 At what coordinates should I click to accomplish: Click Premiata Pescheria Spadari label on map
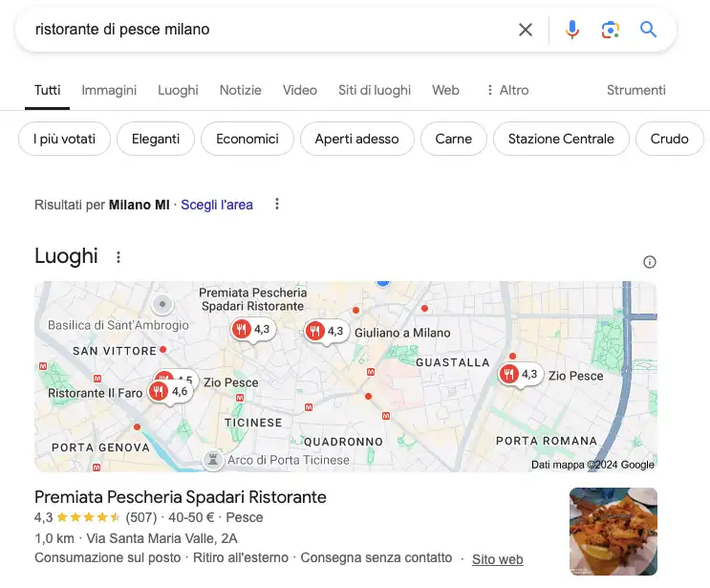click(x=252, y=299)
